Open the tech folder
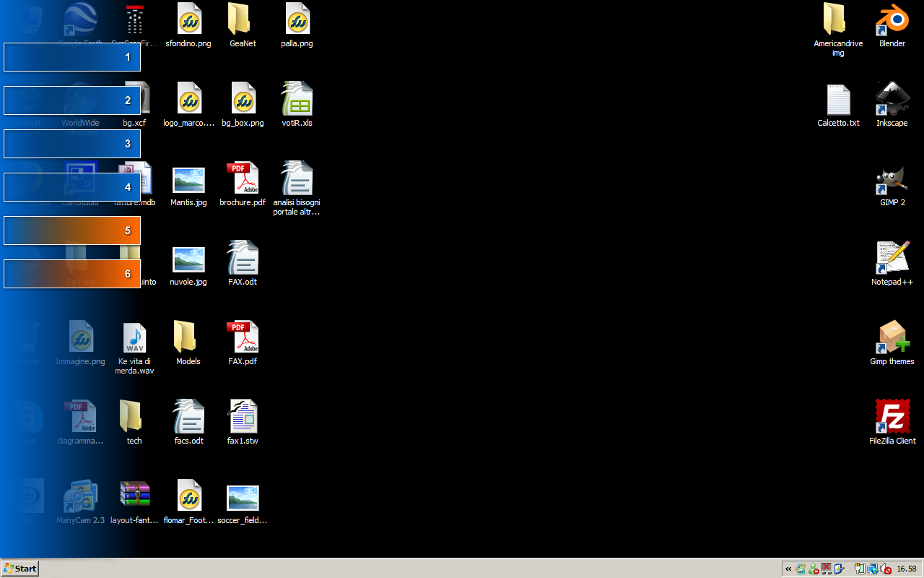The height and width of the screenshot is (578, 924). (x=134, y=423)
